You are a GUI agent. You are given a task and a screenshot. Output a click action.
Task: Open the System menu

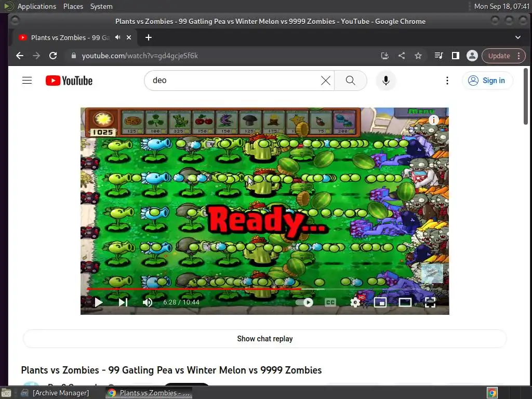pyautogui.click(x=101, y=6)
